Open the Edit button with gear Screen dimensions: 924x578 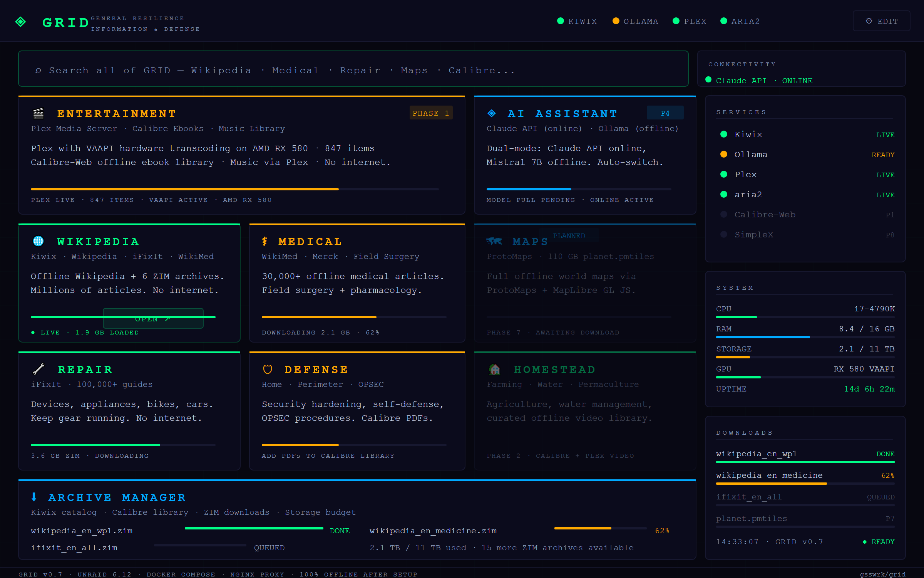[x=882, y=21]
